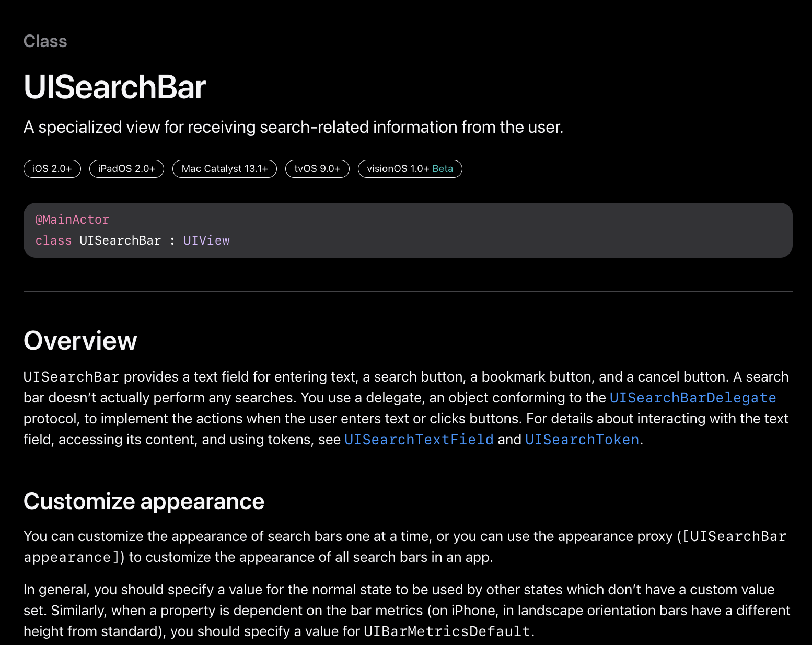Click the UISearchBar page title
This screenshot has height=645, width=812.
pyautogui.click(x=114, y=87)
